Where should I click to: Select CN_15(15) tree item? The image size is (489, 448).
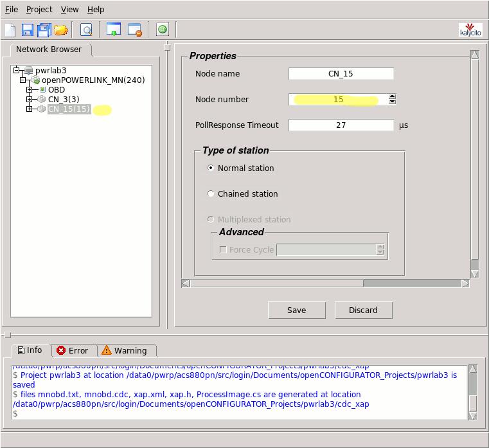[x=69, y=109]
